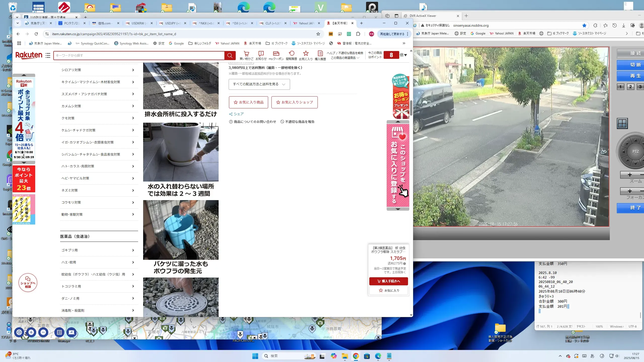Click the Rakuten search magnifier button
Viewport: 644px width, 362px height.
tap(230, 55)
